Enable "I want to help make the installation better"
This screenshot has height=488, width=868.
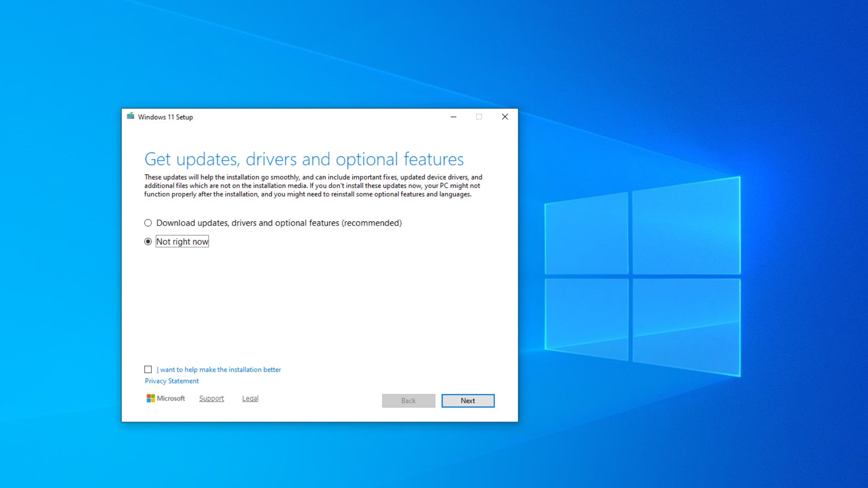(148, 369)
